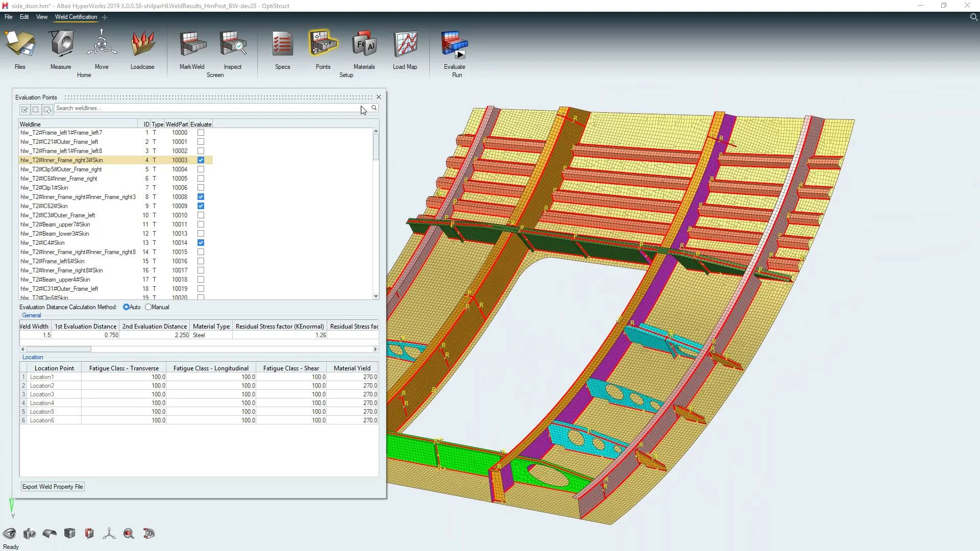Image resolution: width=980 pixels, height=551 pixels.
Task: Uncheck Evaluate for hlw_T2#IC62#Skin
Action: (x=201, y=206)
